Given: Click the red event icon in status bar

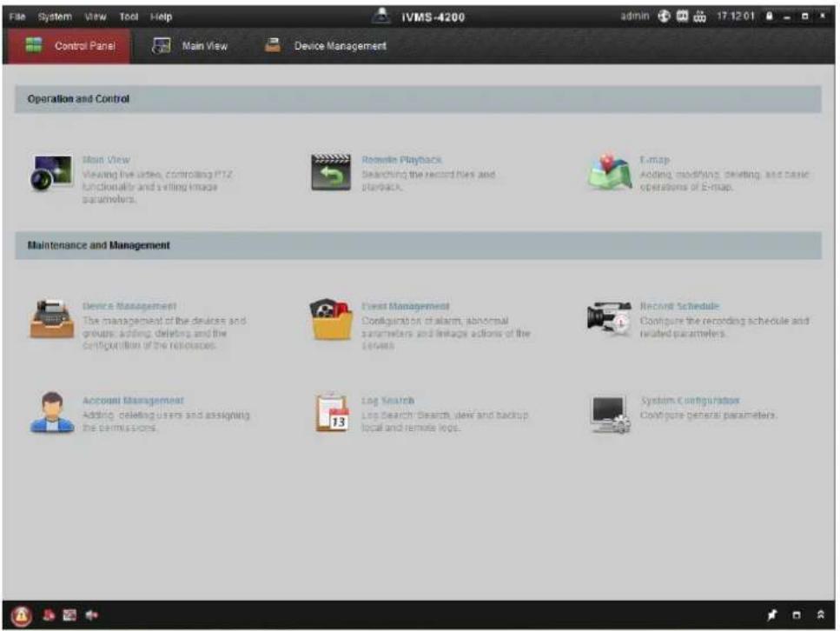Looking at the screenshot, I should pyautogui.click(x=49, y=614).
